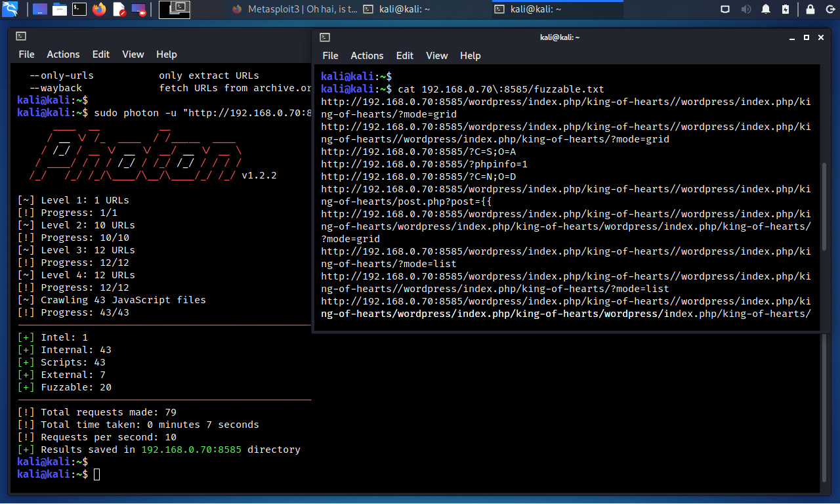Click the battery power manager icon
840x504 pixels.
[786, 9]
